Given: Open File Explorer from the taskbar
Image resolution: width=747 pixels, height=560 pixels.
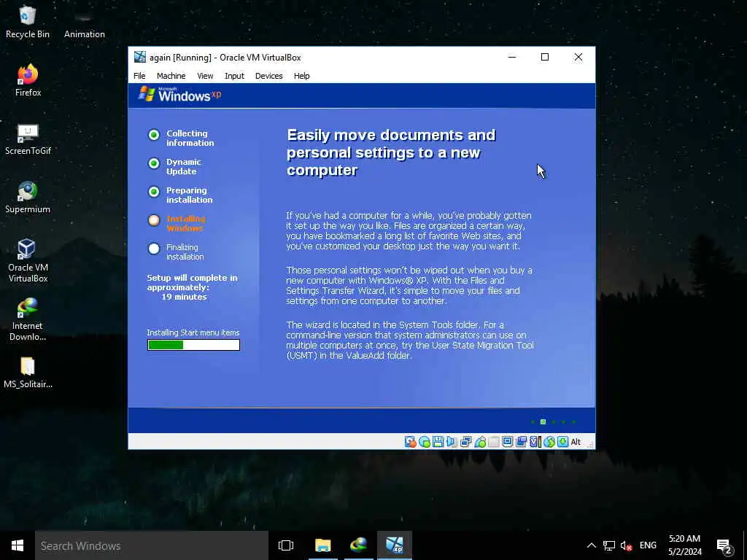Looking at the screenshot, I should 323,545.
